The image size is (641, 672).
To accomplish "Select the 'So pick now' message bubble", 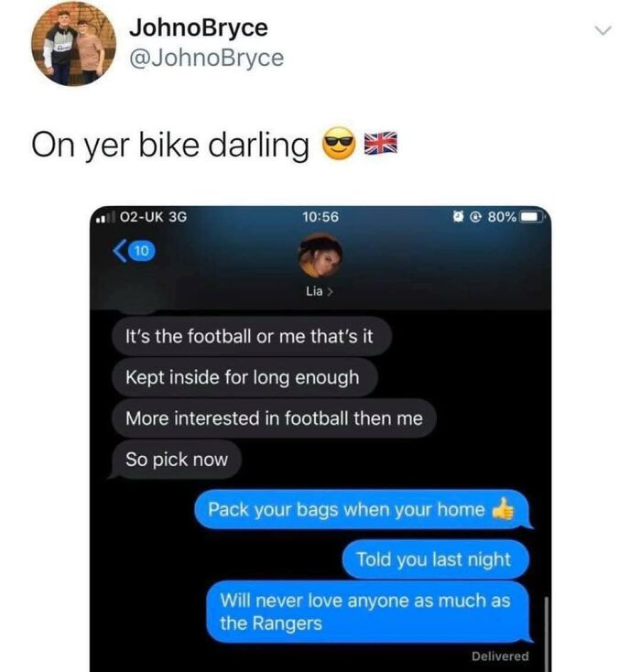I will point(176,460).
